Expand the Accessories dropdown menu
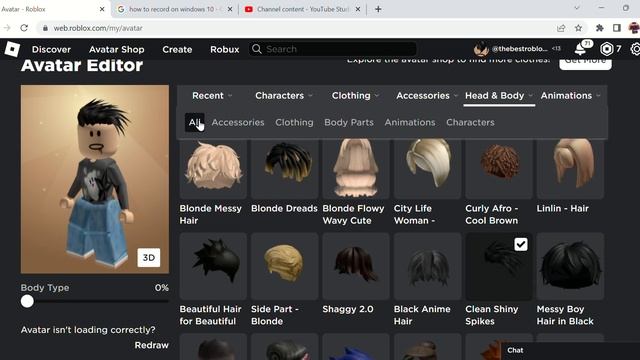 click(427, 96)
